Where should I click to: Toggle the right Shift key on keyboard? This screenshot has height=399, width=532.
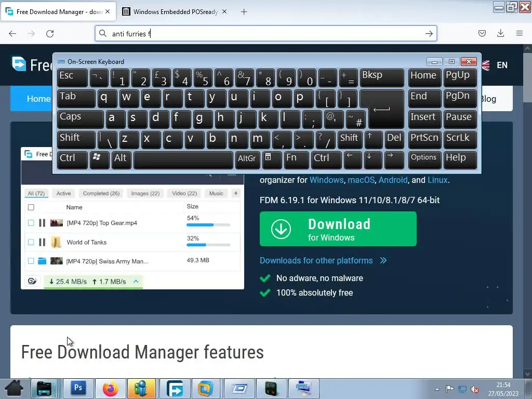pos(349,139)
